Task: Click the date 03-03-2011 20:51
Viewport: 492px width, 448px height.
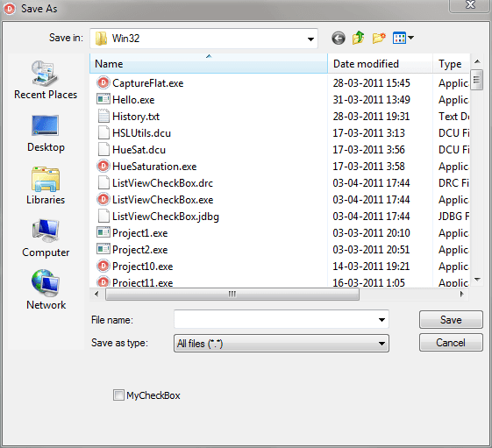Action: pos(371,249)
